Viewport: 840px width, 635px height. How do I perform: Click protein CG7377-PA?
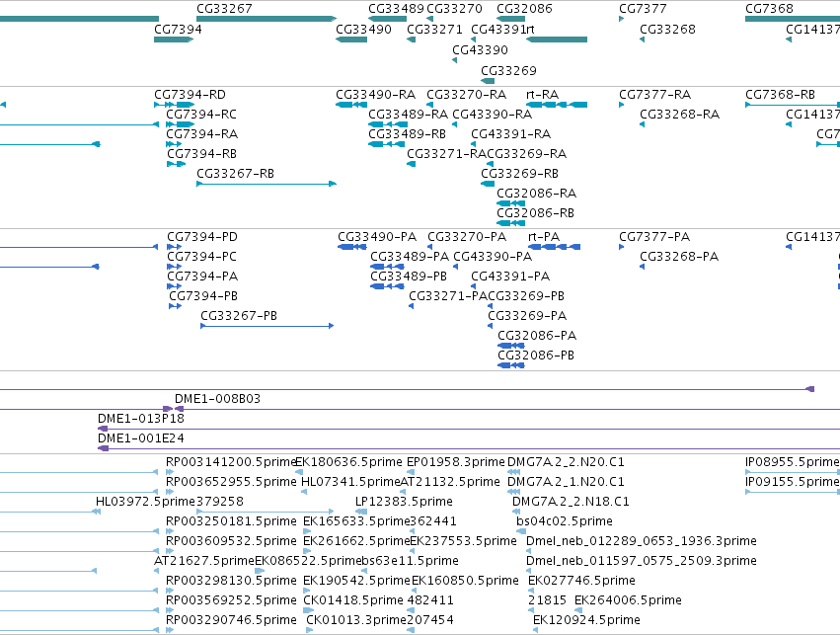[654, 237]
